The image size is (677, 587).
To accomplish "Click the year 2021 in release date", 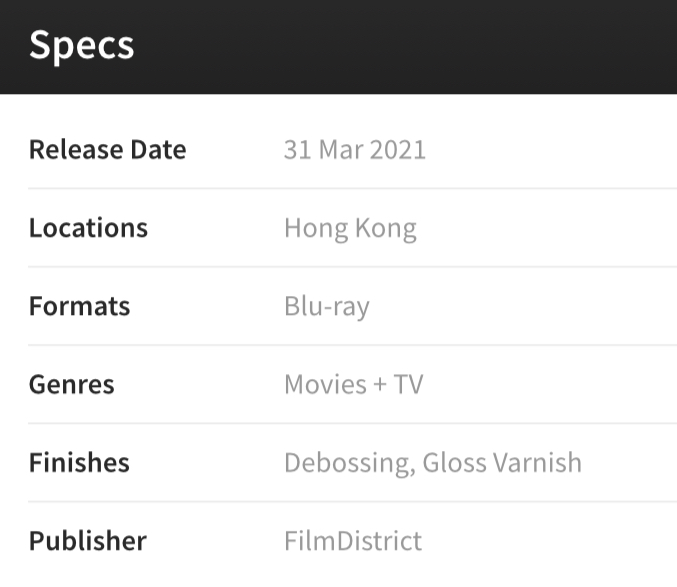I will 398,150.
